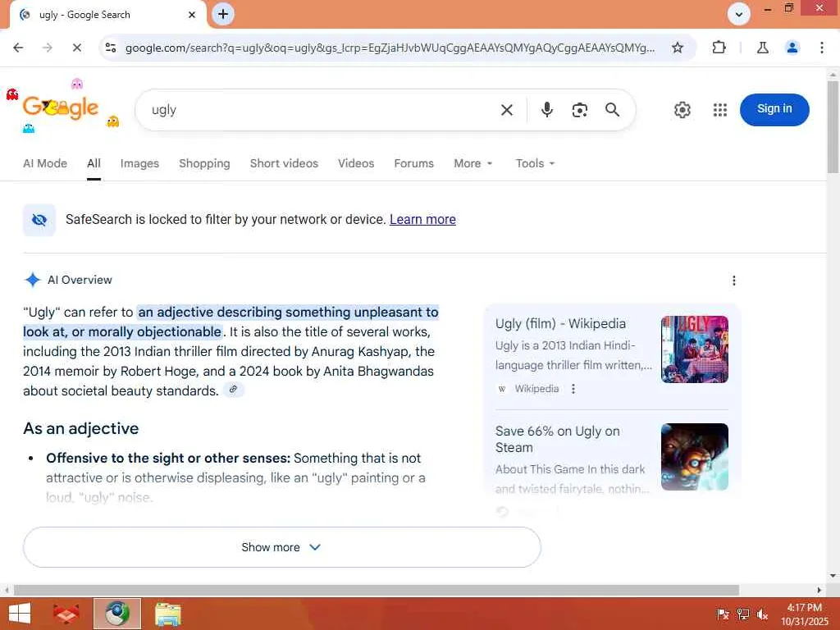Screen dimensions: 840x630
Task: Open 'Ugly (film) - Wikipedia' result
Action: (x=560, y=323)
